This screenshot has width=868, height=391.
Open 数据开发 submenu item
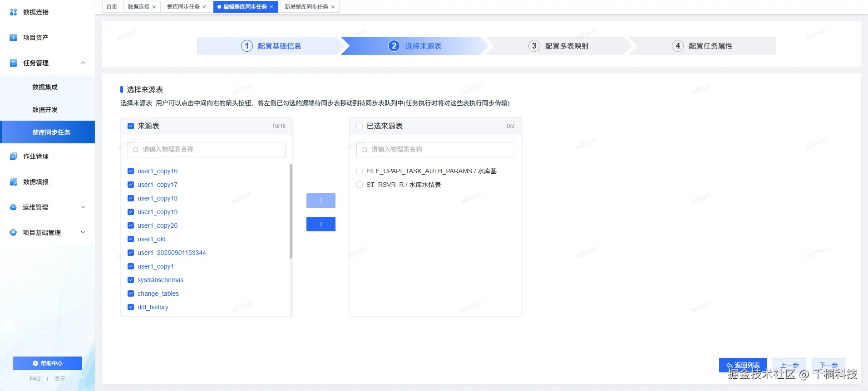(x=47, y=110)
